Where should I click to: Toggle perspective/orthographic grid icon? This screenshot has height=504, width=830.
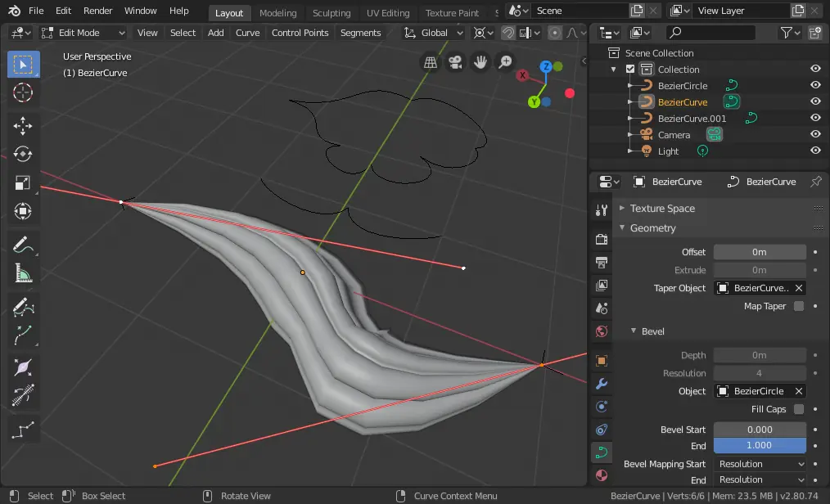[431, 62]
